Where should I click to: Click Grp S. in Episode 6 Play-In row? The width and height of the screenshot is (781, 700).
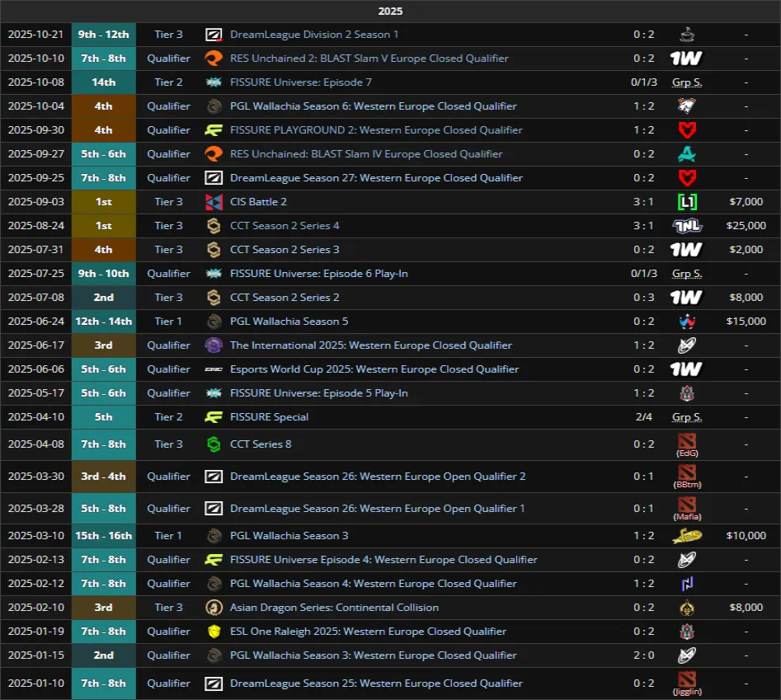687,274
